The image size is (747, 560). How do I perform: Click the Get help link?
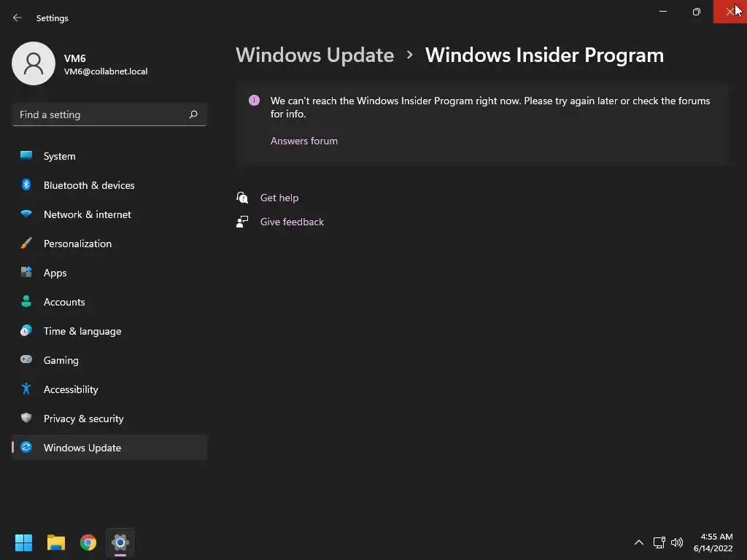point(279,198)
